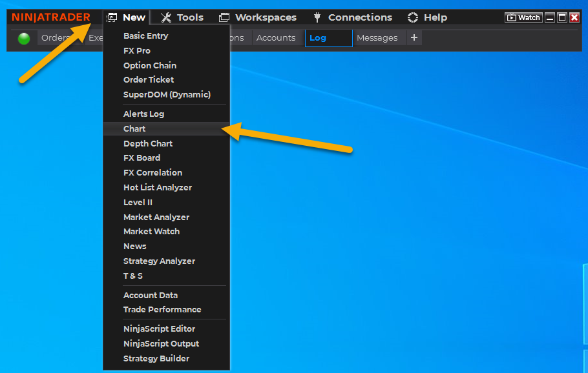This screenshot has height=373, width=588.
Task: Click the Watch video icon button
Action: (523, 17)
